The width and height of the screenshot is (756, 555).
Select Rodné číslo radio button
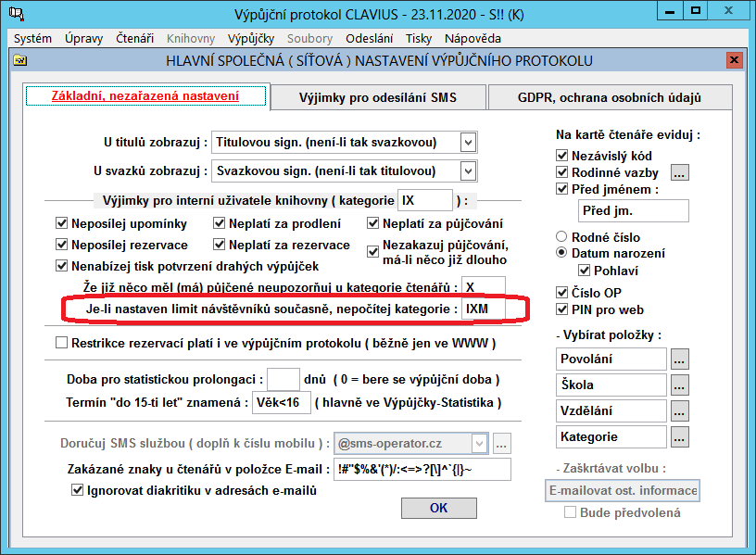[561, 237]
